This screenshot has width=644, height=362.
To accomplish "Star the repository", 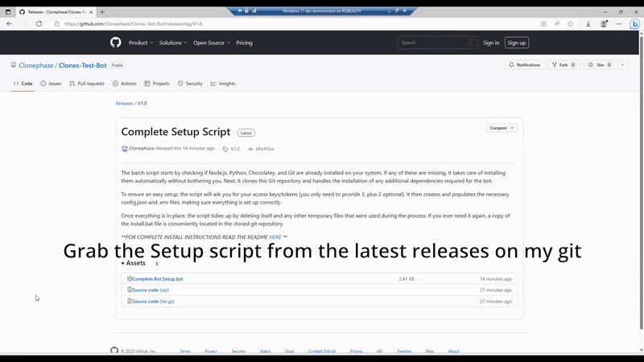I will point(600,65).
